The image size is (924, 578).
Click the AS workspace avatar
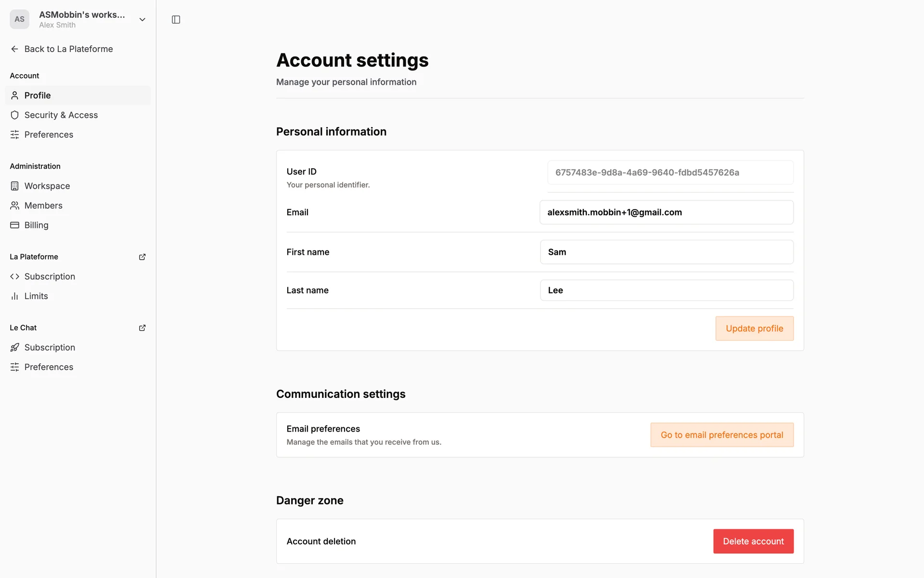pos(19,19)
